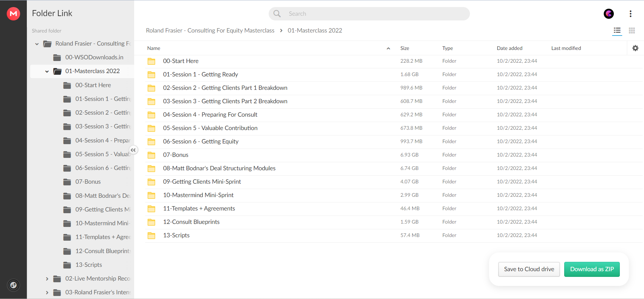Select 06-Session 6 in sidebar tree
Screen dimensions: 644x299
tap(103, 168)
